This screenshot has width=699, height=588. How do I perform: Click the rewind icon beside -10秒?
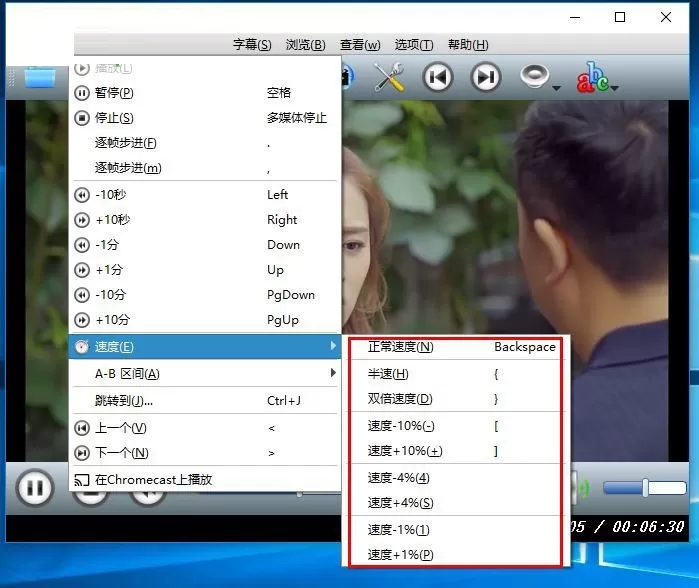[x=82, y=195]
